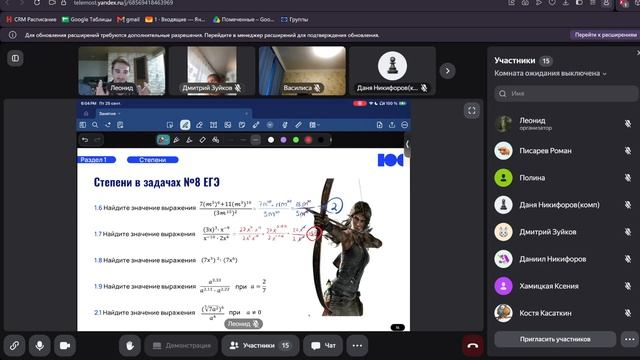Screen dimensions: 640x360
Task: Click Пригласить участников button
Action: [555, 339]
